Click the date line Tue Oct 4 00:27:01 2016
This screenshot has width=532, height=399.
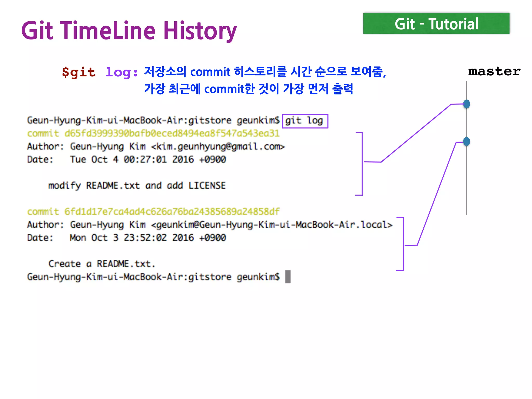[x=127, y=159]
